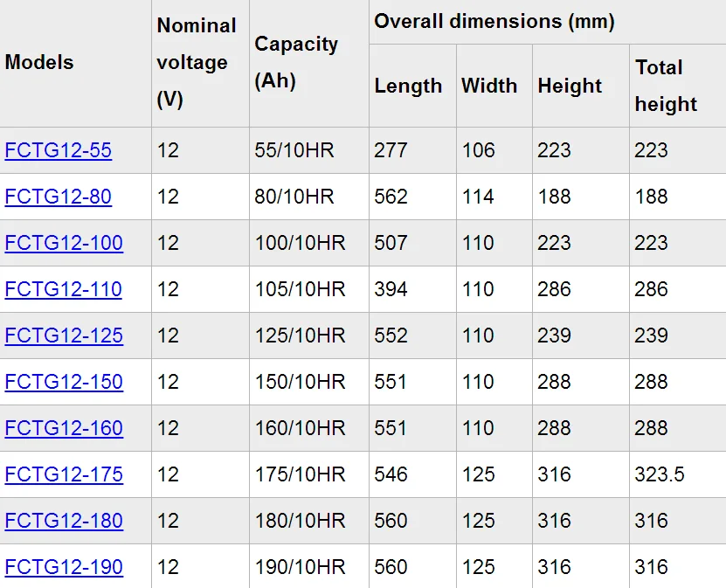Click the 323.5 total height cell
The image size is (726, 588).
pos(660,474)
